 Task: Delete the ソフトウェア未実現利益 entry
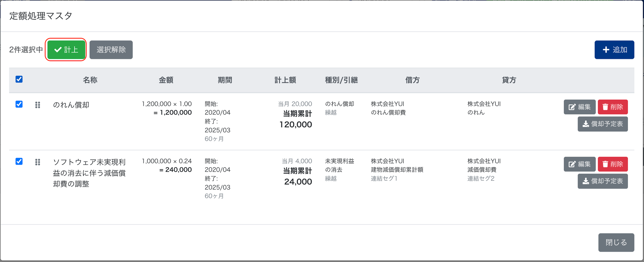click(613, 164)
